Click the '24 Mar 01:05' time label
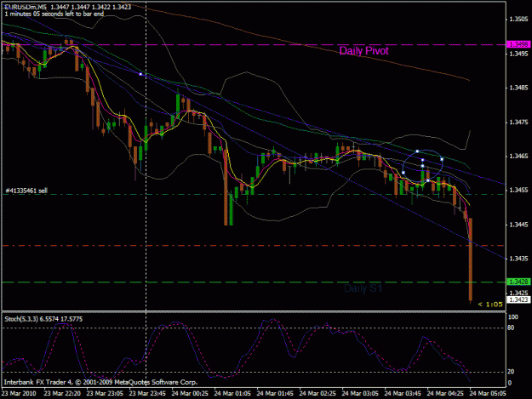This screenshot has width=532, height=399. click(232, 393)
